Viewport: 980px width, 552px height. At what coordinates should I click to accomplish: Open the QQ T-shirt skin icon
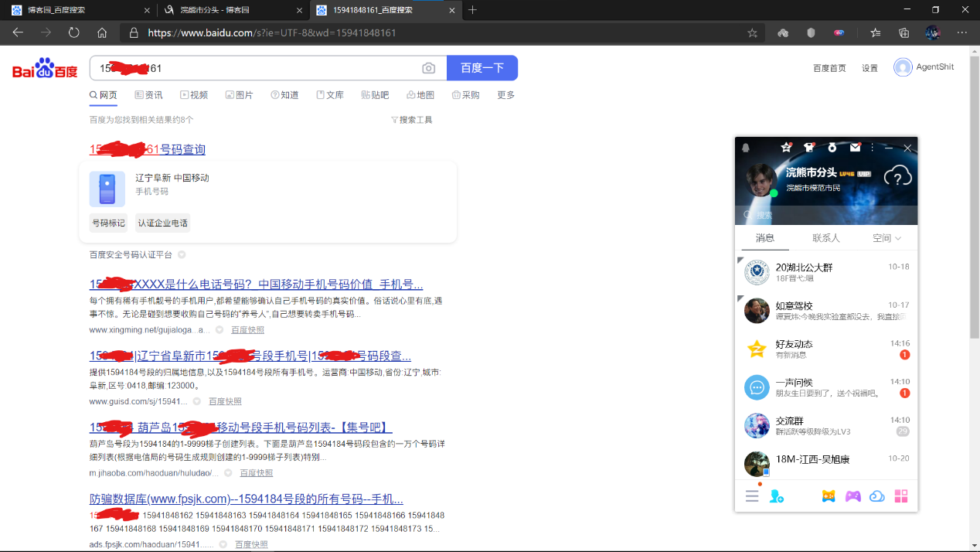click(809, 147)
